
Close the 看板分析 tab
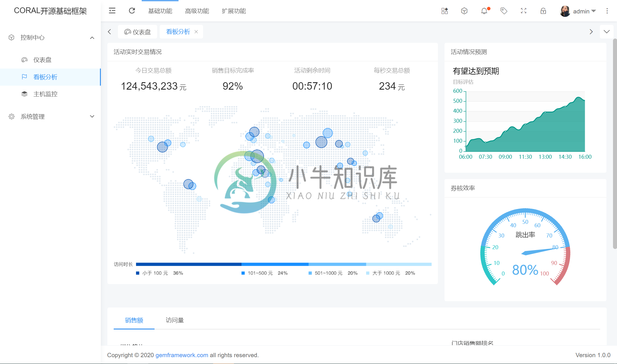(x=196, y=32)
